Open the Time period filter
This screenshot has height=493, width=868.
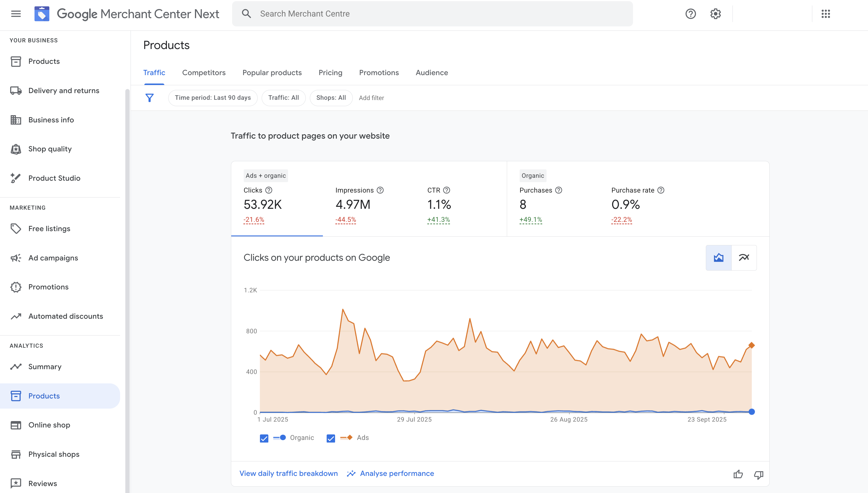213,97
